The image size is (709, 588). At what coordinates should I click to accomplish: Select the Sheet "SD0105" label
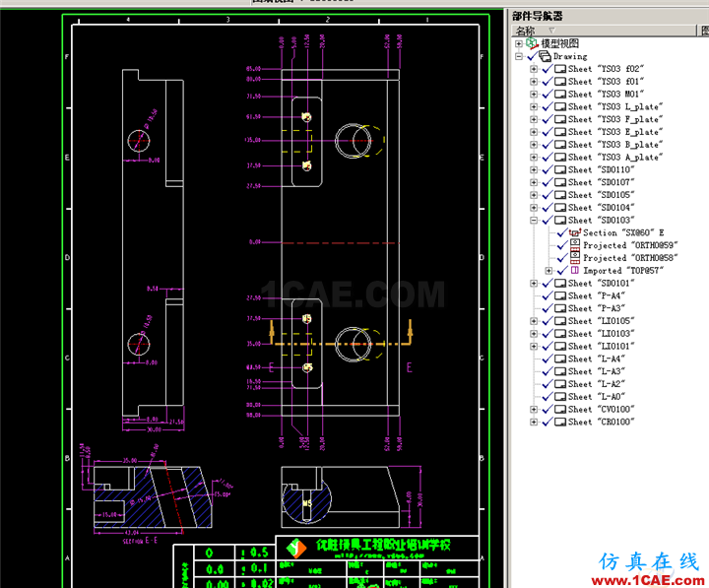point(602,195)
